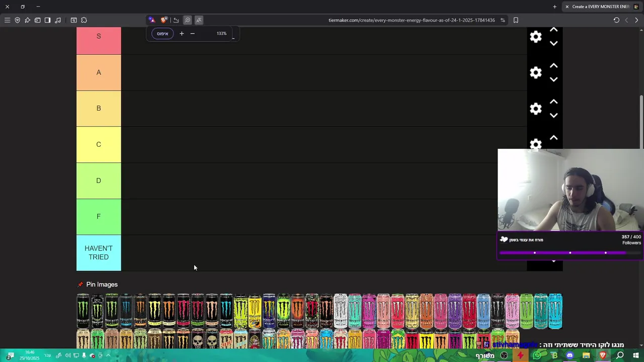Select the neon yellow Monster can in top row
This screenshot has width=644, height=362.
click(x=240, y=312)
